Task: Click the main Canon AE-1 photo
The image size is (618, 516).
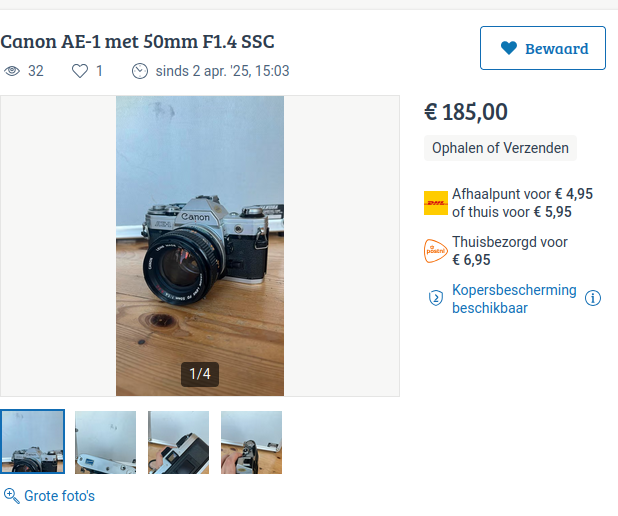Action: pos(200,246)
